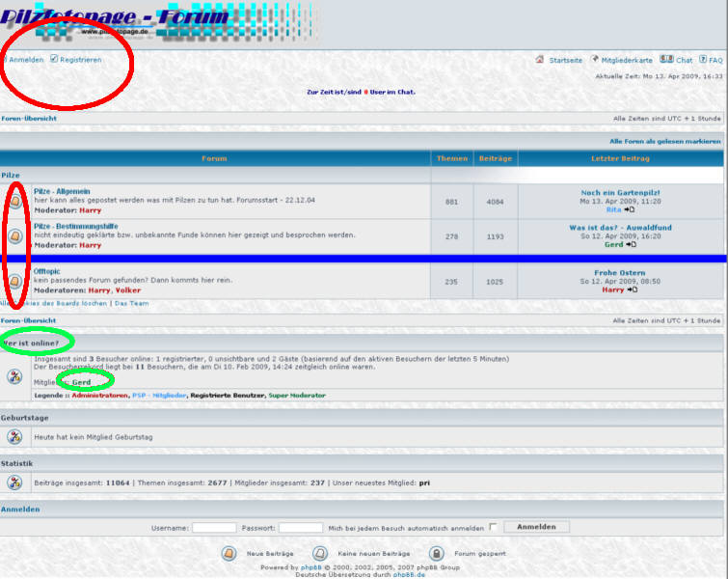Click latest-post arrow icon next to Rita

pos(630,209)
